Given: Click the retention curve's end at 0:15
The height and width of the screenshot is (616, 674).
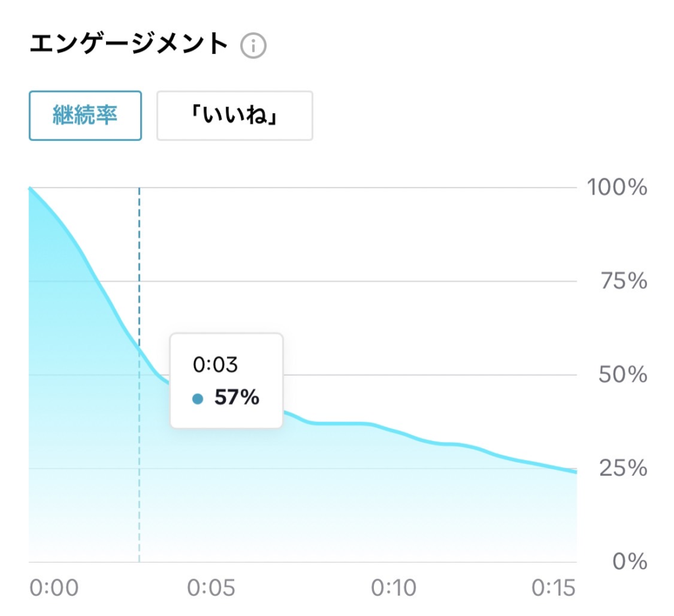Looking at the screenshot, I should click(x=575, y=472).
